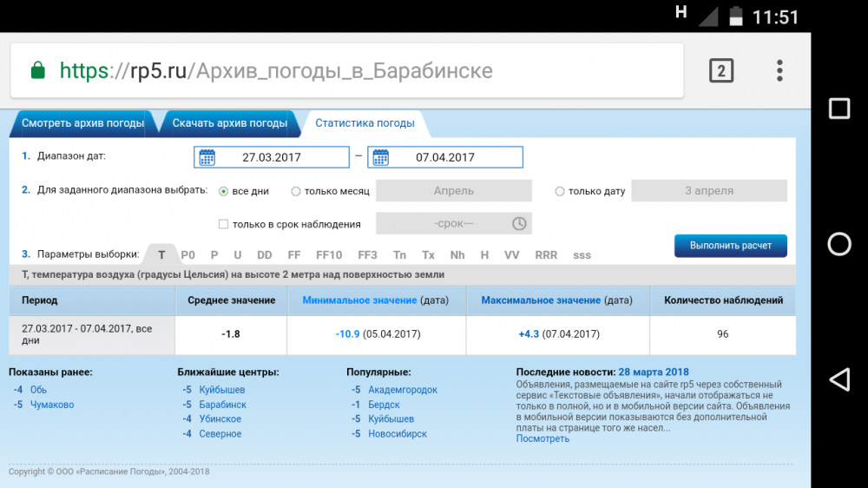The height and width of the screenshot is (488, 868).
Task: Open the 'Новосибирск' city link
Action: tap(397, 434)
